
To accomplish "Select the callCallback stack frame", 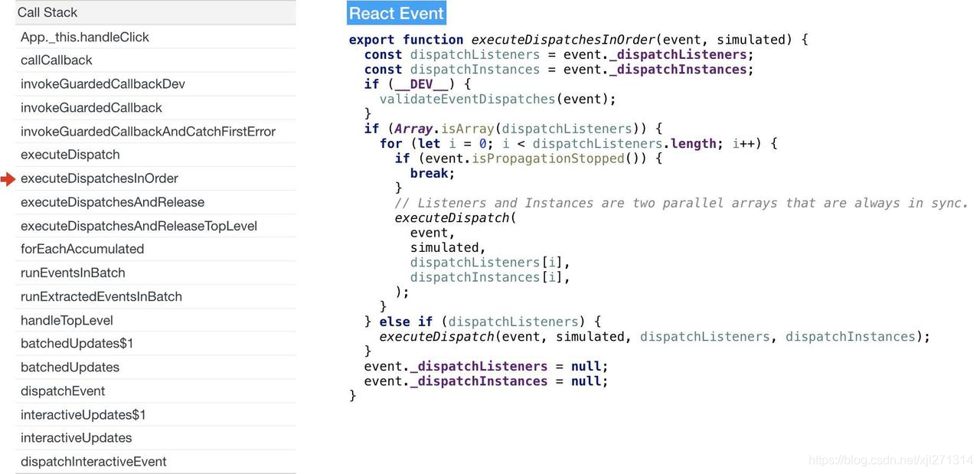I will point(155,60).
